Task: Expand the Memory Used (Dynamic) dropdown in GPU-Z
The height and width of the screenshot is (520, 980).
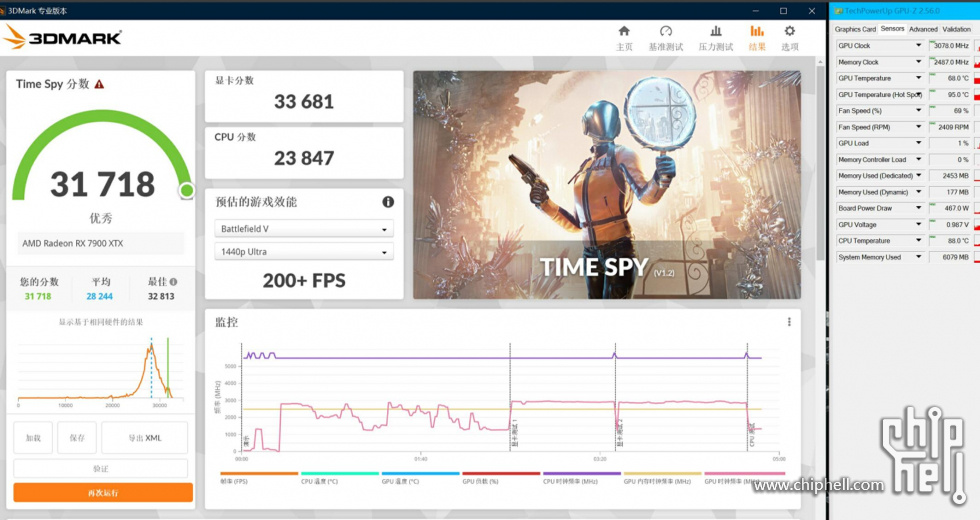Action: click(918, 192)
